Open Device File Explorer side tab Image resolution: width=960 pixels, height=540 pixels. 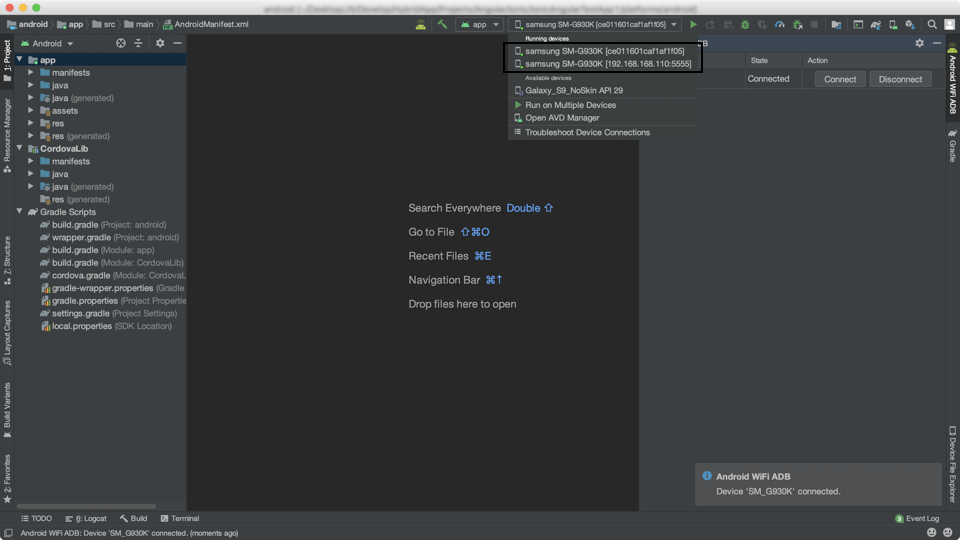(x=952, y=465)
